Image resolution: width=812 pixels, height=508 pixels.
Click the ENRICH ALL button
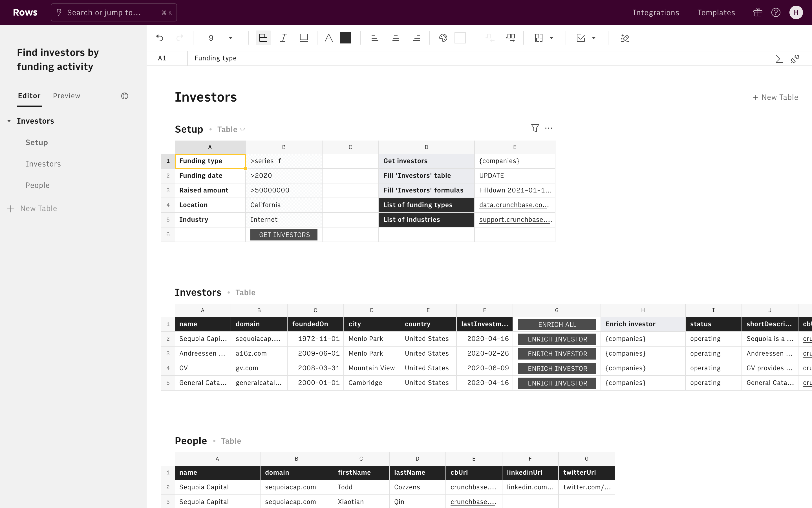pyautogui.click(x=557, y=325)
